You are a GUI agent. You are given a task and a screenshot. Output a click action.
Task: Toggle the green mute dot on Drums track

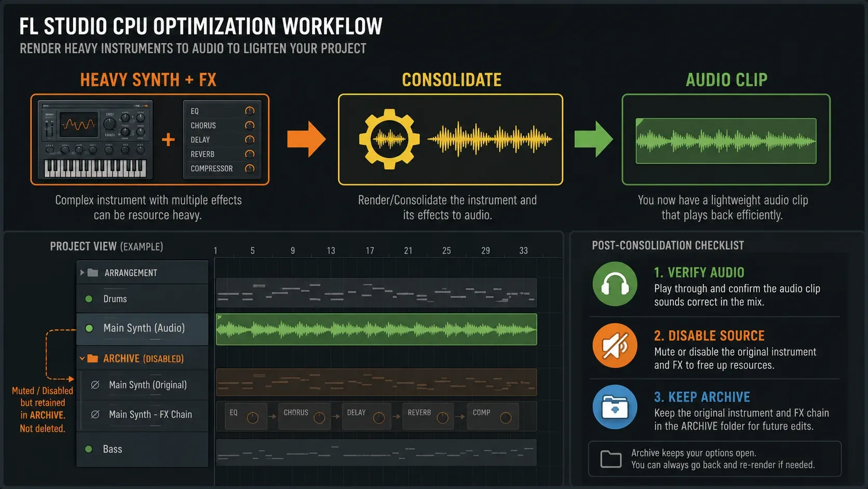89,299
